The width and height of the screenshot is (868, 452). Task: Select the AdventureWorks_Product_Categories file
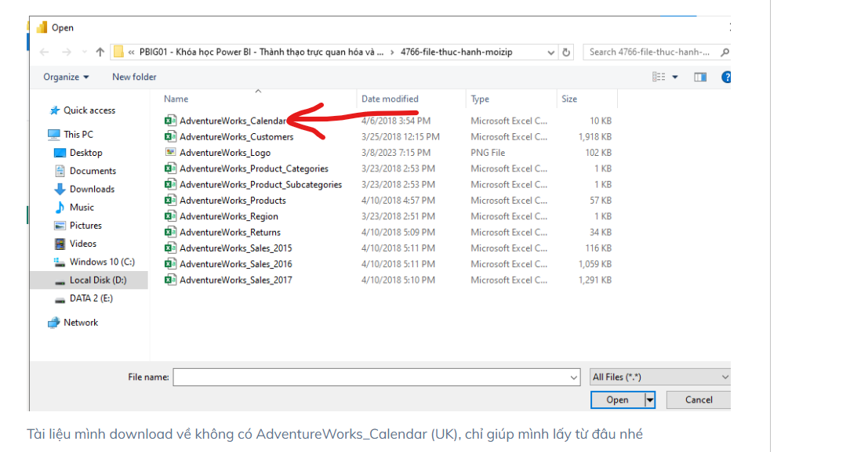tap(253, 168)
